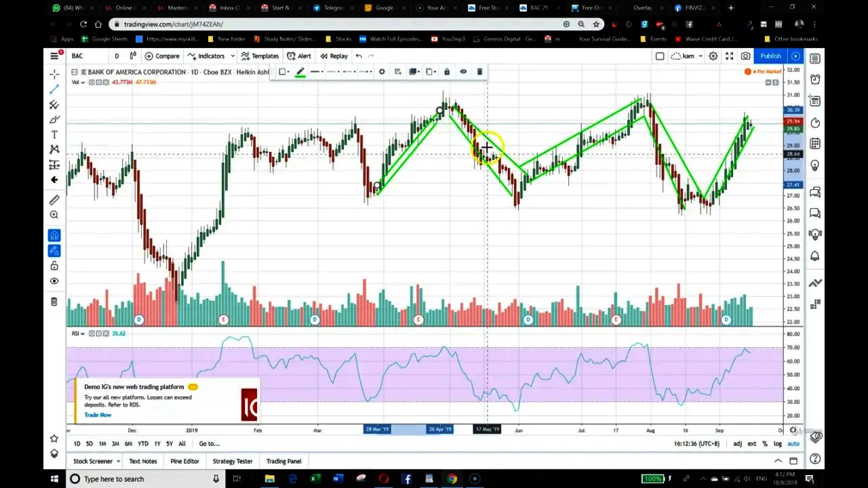Open candlestick chart style selector
Viewport: 868px width, 488px height.
tap(133, 56)
